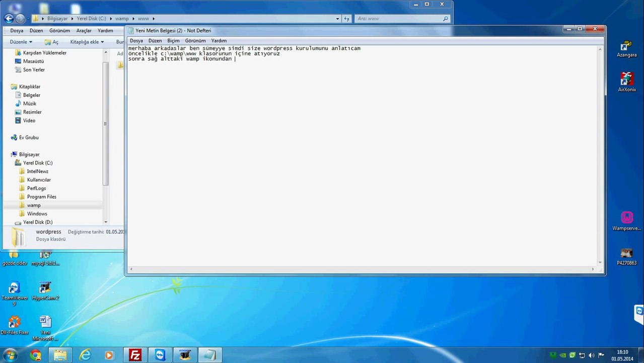Click the Windows Start button
This screenshot has height=363, width=644.
[10, 355]
